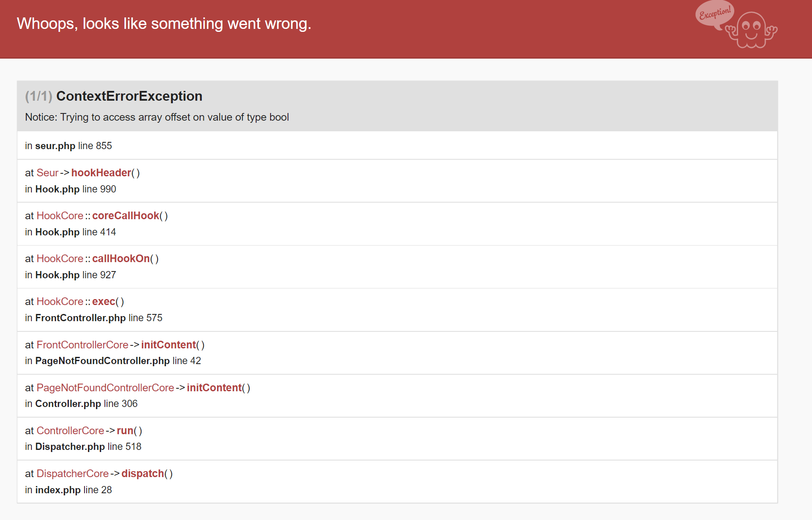812x520 pixels.
Task: Click the run method name
Action: coord(125,431)
